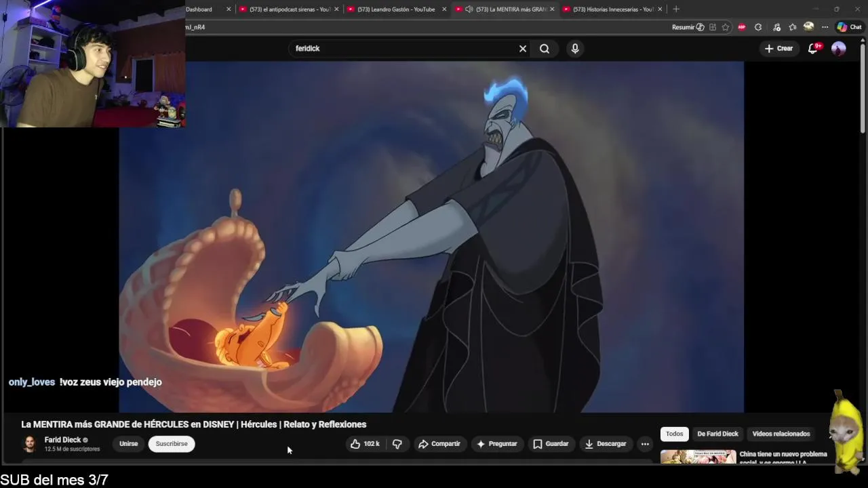Click the ABP adblock extension icon
The height and width of the screenshot is (488, 868).
742,27
